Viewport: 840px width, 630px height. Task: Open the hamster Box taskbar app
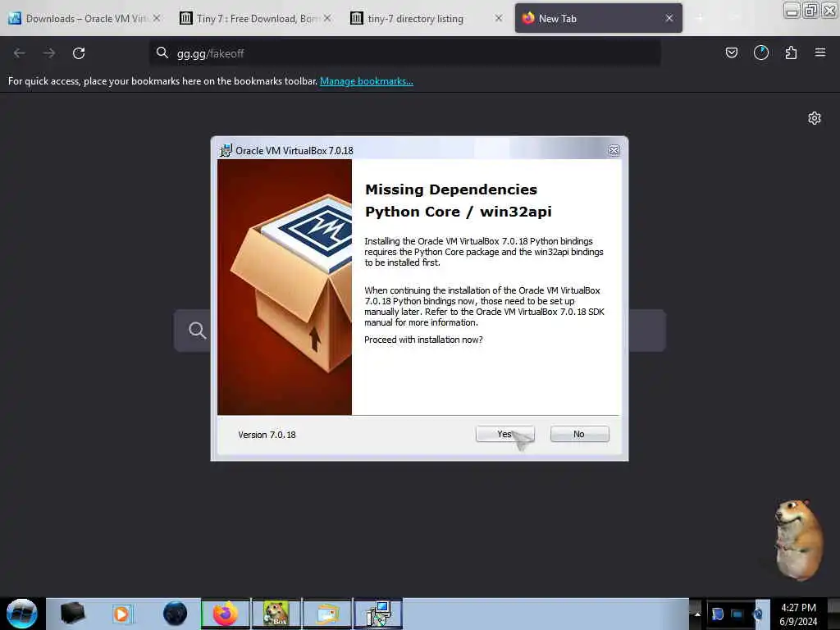point(276,614)
